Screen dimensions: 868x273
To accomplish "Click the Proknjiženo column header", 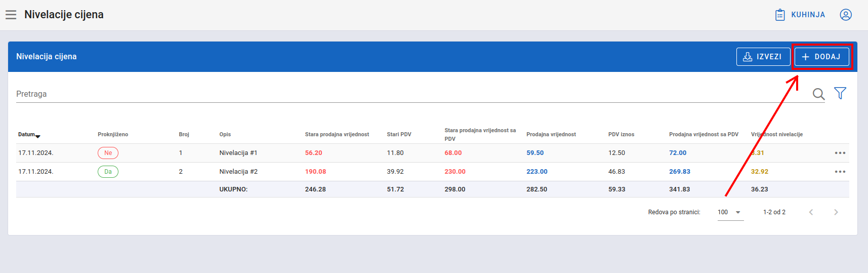I will click(113, 135).
